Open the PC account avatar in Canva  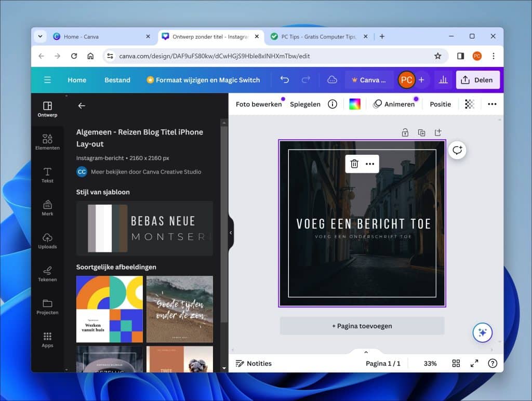click(x=406, y=79)
